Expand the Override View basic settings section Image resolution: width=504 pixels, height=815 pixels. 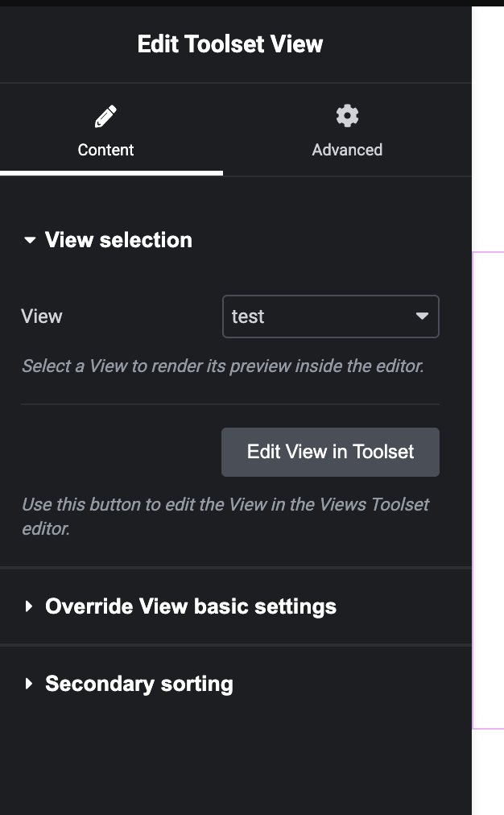(191, 606)
